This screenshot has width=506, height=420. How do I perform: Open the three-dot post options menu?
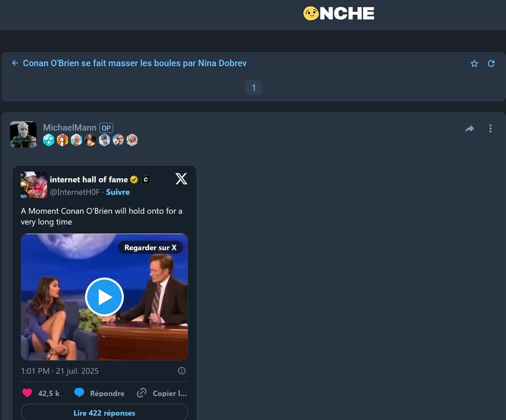click(x=490, y=129)
